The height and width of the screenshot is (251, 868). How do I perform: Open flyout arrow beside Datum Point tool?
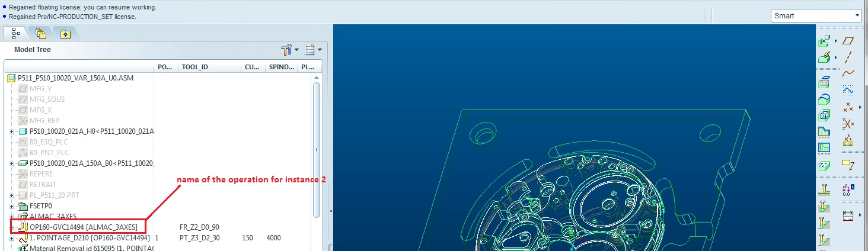click(x=860, y=107)
